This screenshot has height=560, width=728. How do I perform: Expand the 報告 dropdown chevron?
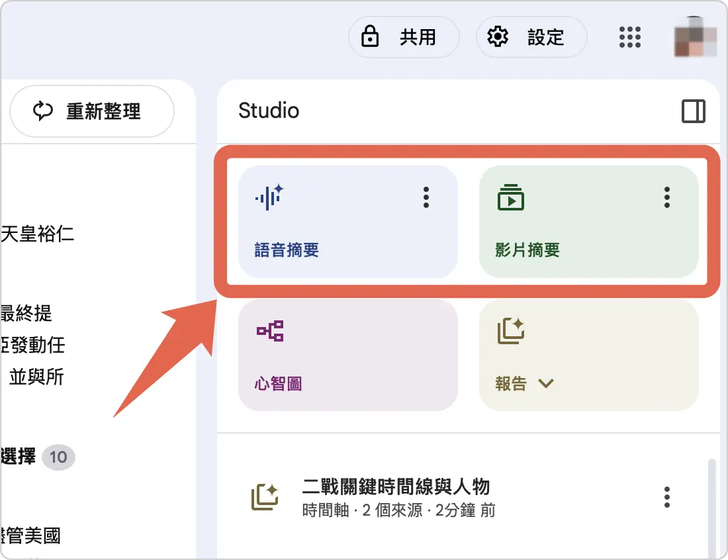[x=545, y=383]
